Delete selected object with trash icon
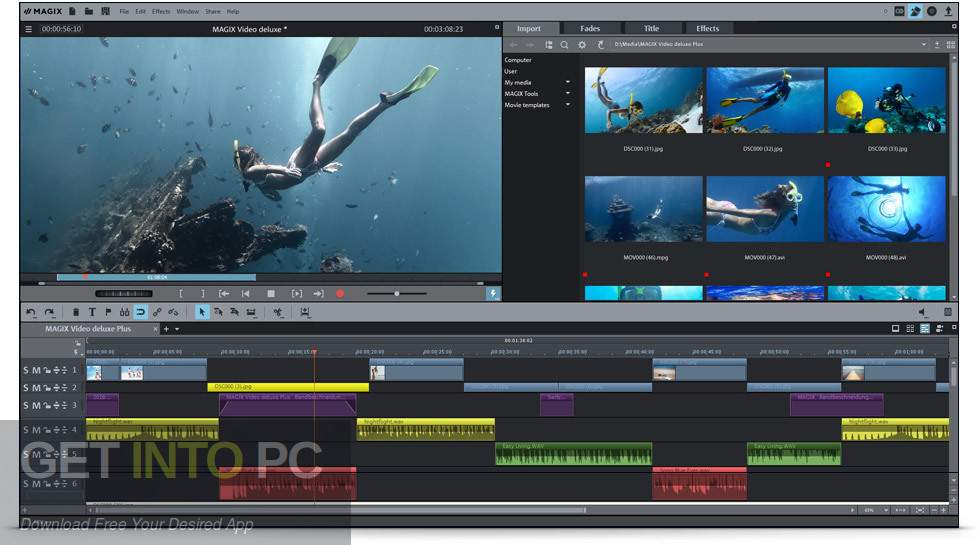Screen dimensions: 978x545 pos(75,312)
